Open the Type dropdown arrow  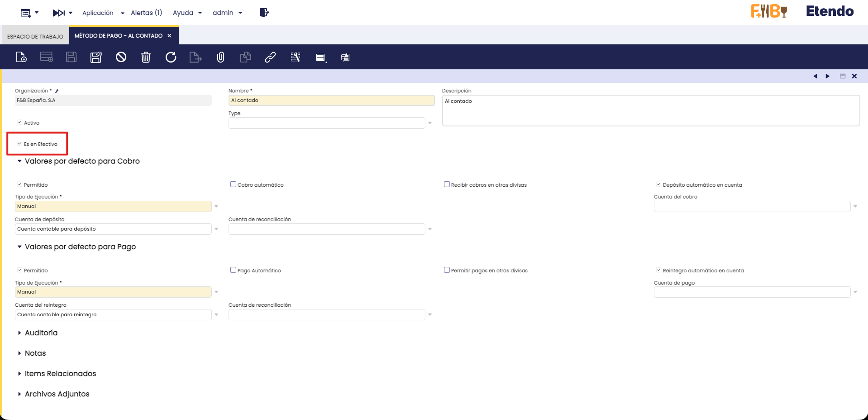tap(430, 123)
